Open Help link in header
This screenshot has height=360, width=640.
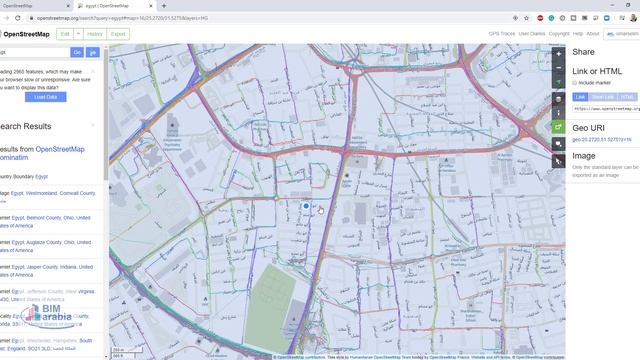(578, 34)
